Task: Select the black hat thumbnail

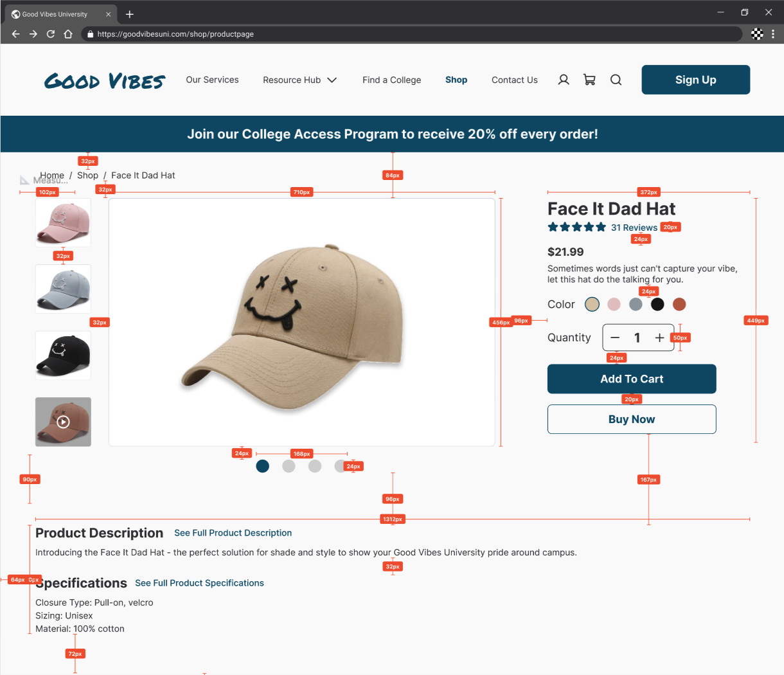Action: (63, 355)
